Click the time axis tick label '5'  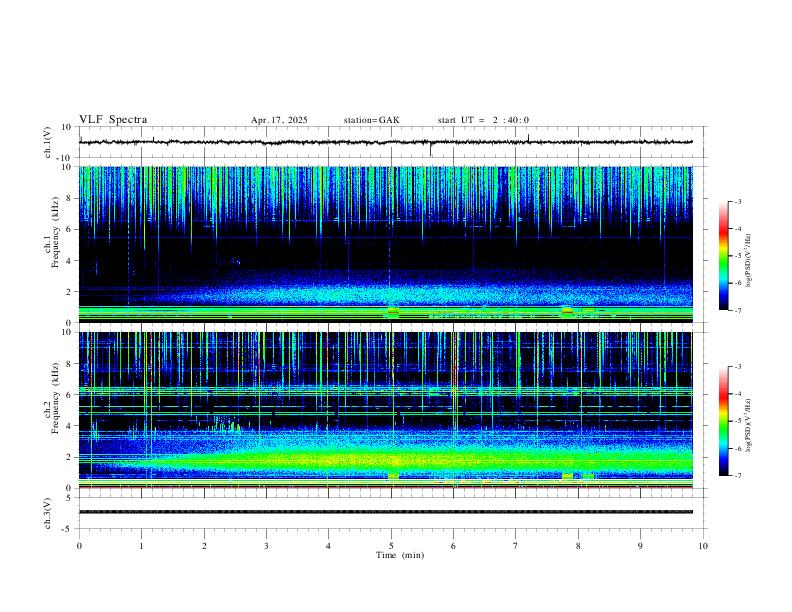391,546
